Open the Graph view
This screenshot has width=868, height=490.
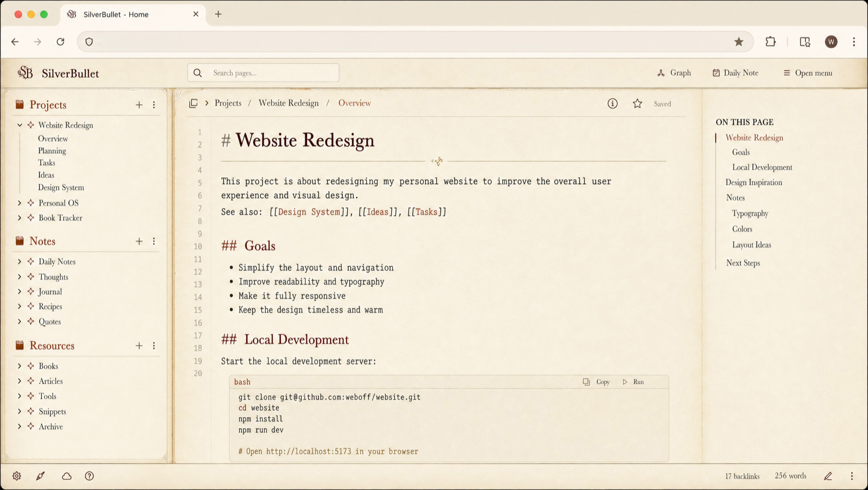(x=674, y=73)
